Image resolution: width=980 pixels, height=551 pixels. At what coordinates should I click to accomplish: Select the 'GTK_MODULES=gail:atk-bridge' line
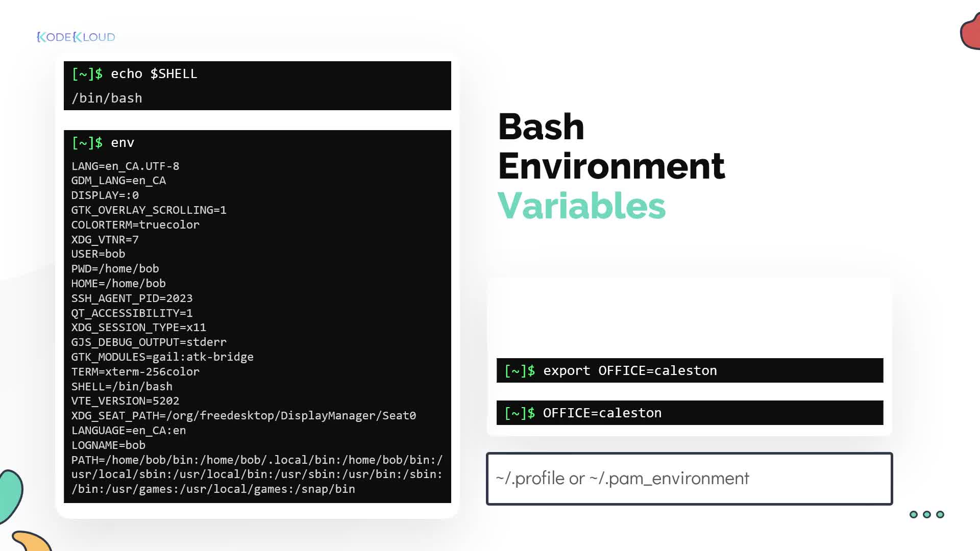[162, 357]
